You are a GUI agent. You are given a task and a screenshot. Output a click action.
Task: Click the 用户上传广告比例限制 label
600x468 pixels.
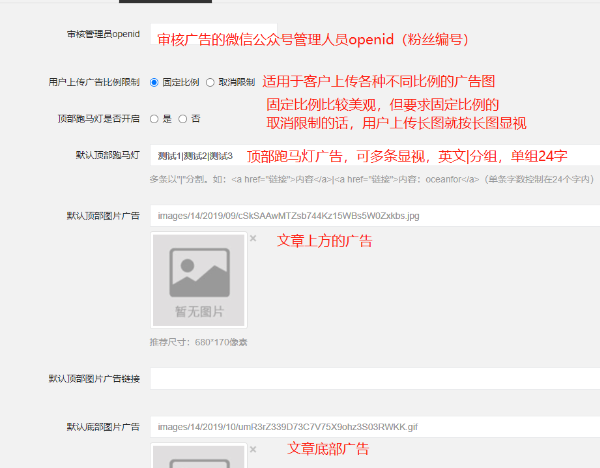(94, 82)
